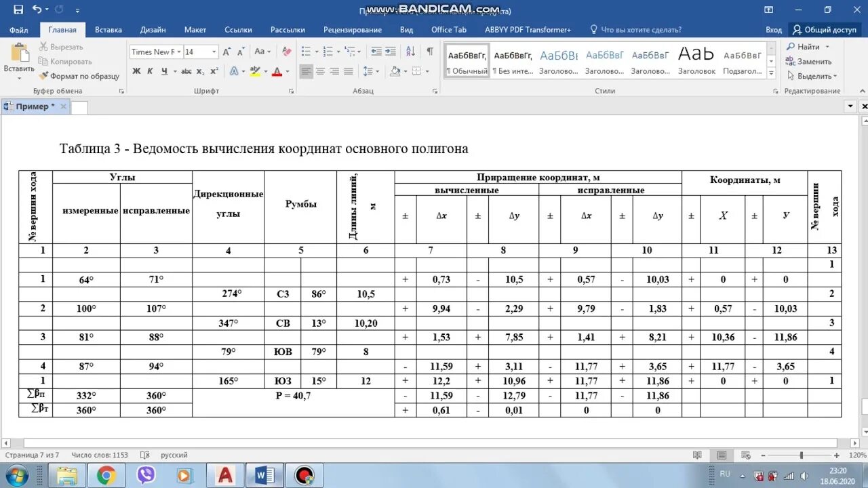Open Google Chrome from taskbar

pyautogui.click(x=106, y=476)
